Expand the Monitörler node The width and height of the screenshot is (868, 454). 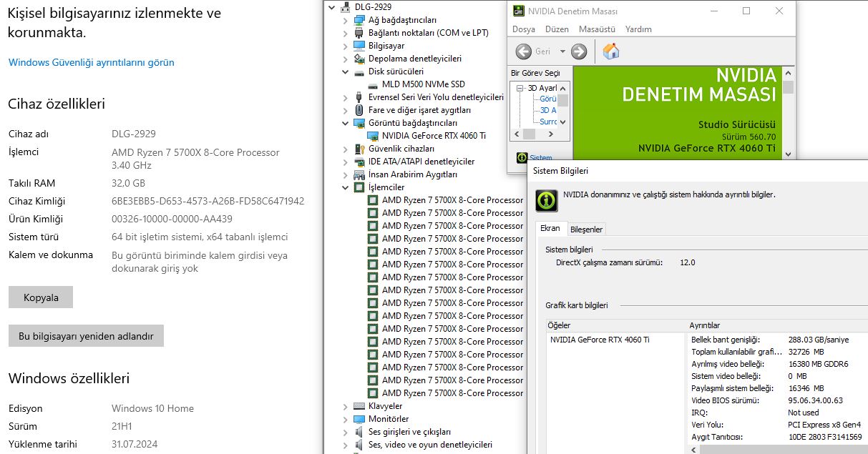click(345, 419)
